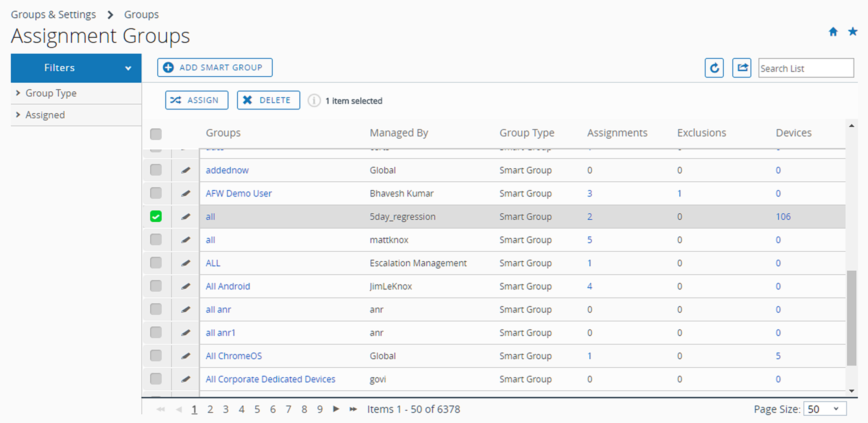This screenshot has height=423, width=868.
Task: Click the Add Smart Group icon
Action: pyautogui.click(x=168, y=67)
